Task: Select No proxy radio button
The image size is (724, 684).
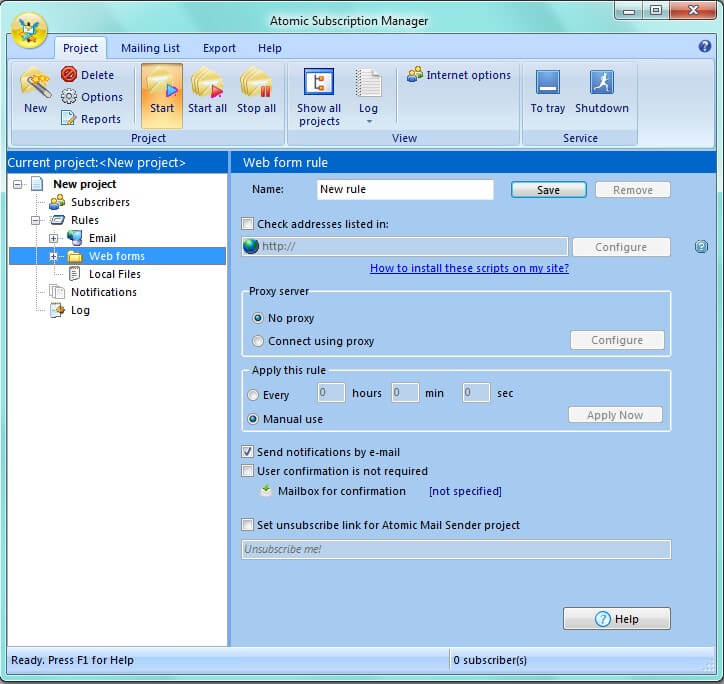Action: (x=258, y=318)
